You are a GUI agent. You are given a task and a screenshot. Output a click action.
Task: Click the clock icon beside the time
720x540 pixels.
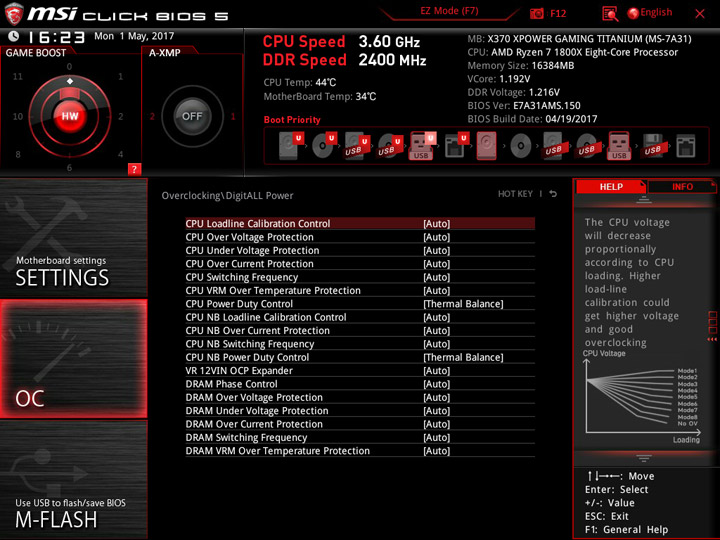coord(14,36)
